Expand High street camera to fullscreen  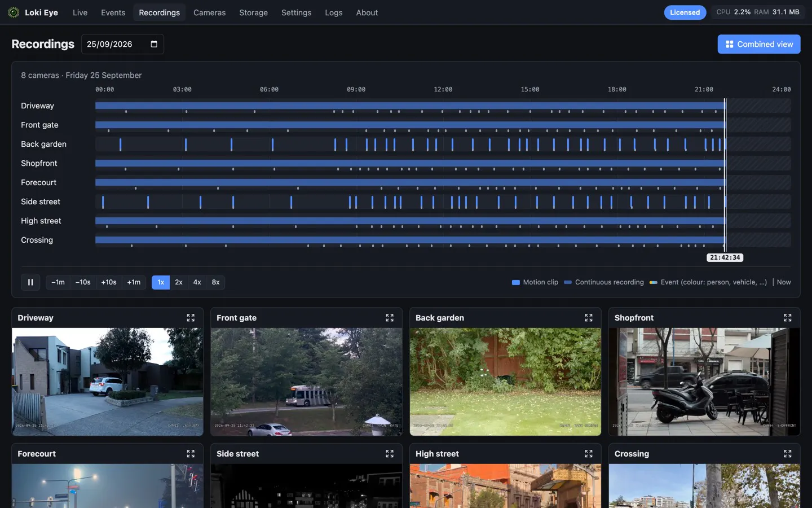point(589,454)
